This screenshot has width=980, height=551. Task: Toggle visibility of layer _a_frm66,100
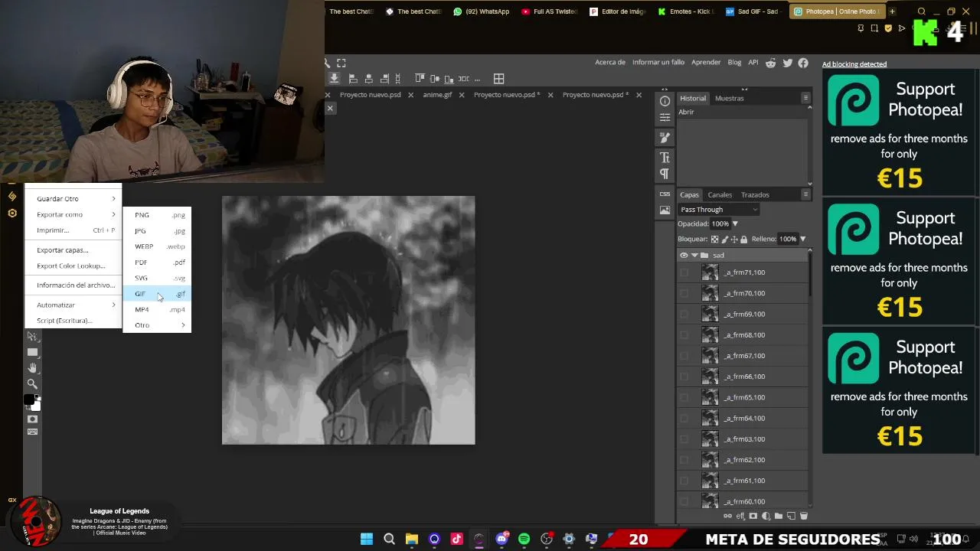tap(684, 377)
